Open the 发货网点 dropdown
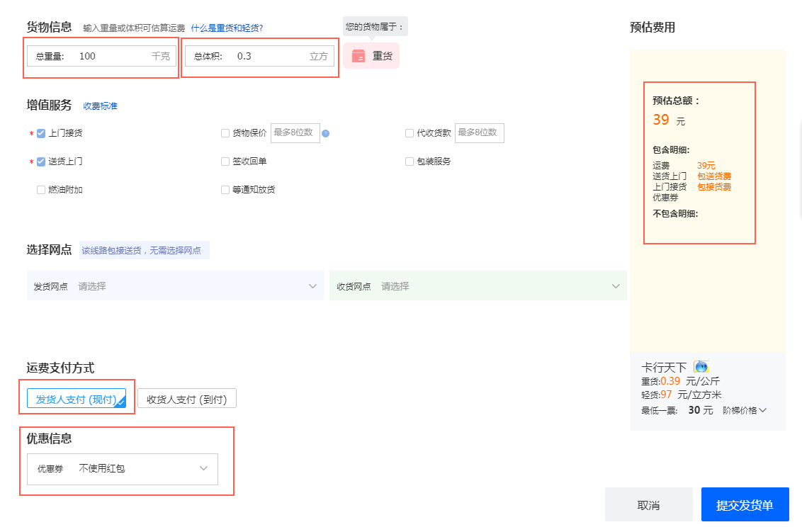802x532 pixels. (x=176, y=286)
